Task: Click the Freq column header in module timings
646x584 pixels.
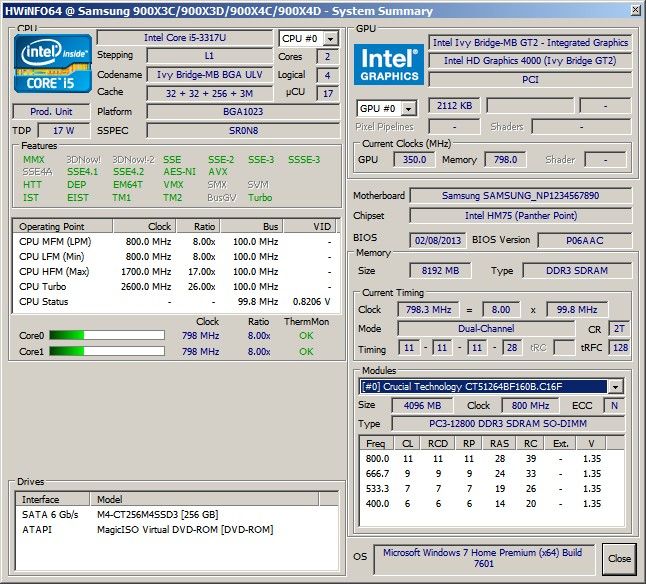Action: pyautogui.click(x=376, y=444)
